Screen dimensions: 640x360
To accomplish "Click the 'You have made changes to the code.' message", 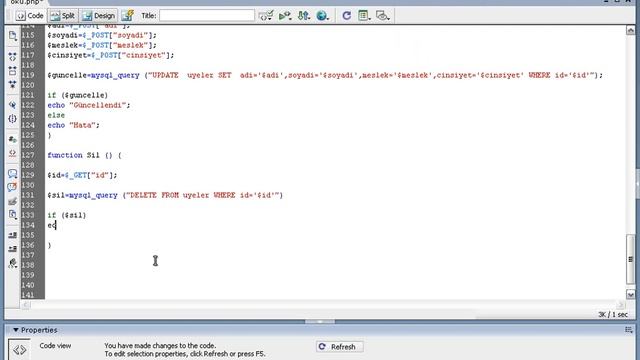I will tap(160, 345).
